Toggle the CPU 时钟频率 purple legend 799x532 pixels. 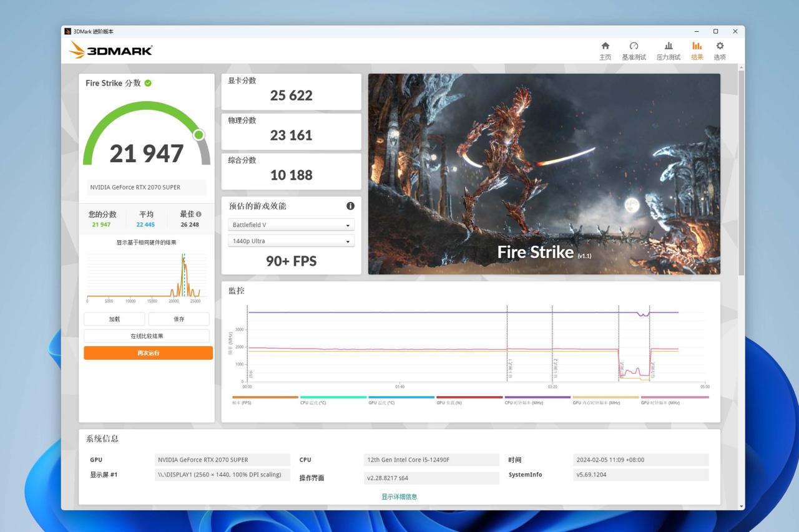[x=537, y=400]
